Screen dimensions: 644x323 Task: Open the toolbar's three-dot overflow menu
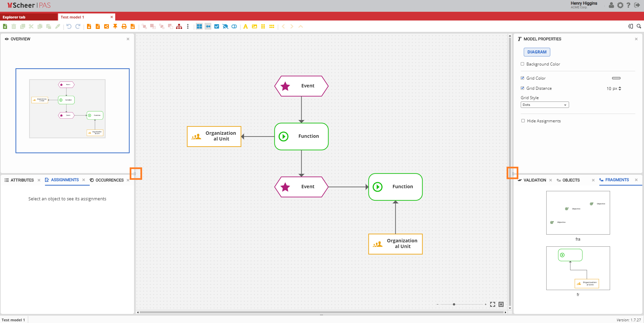coord(188,27)
